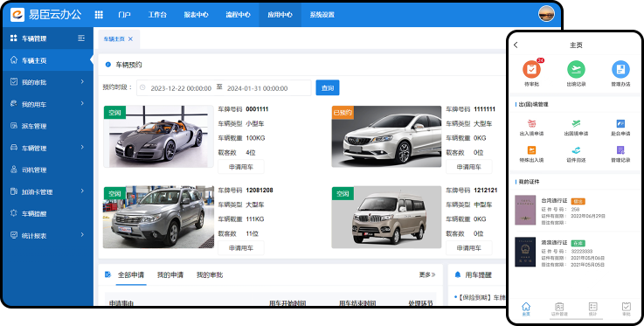Tap the phone's back arrow
The height and width of the screenshot is (326, 644).
[516, 45]
